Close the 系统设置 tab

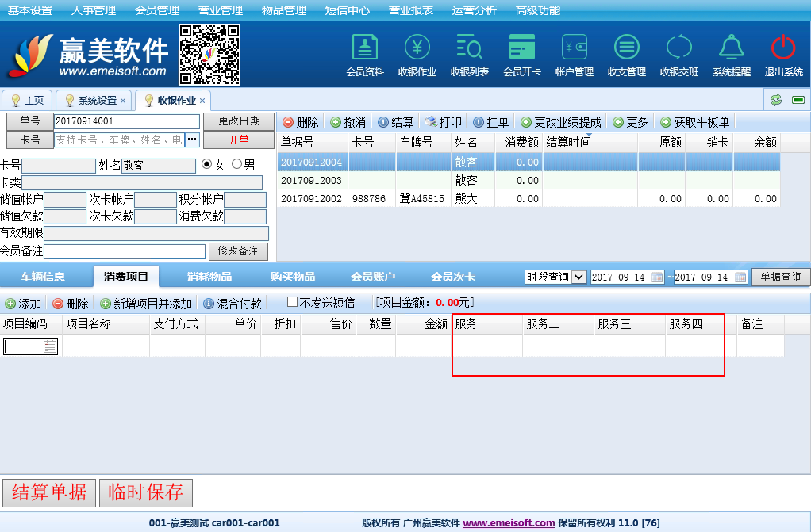(x=123, y=101)
